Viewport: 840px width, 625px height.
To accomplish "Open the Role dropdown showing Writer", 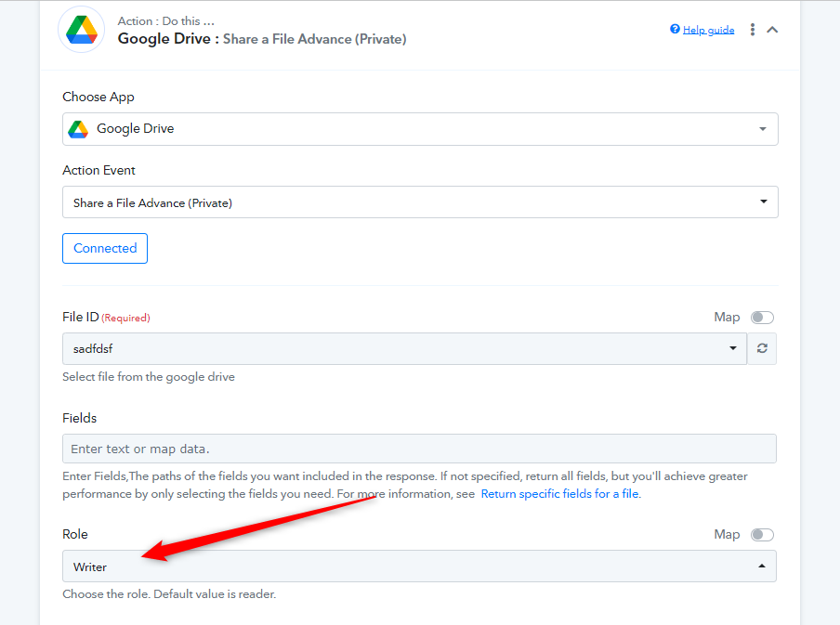I will coord(419,566).
